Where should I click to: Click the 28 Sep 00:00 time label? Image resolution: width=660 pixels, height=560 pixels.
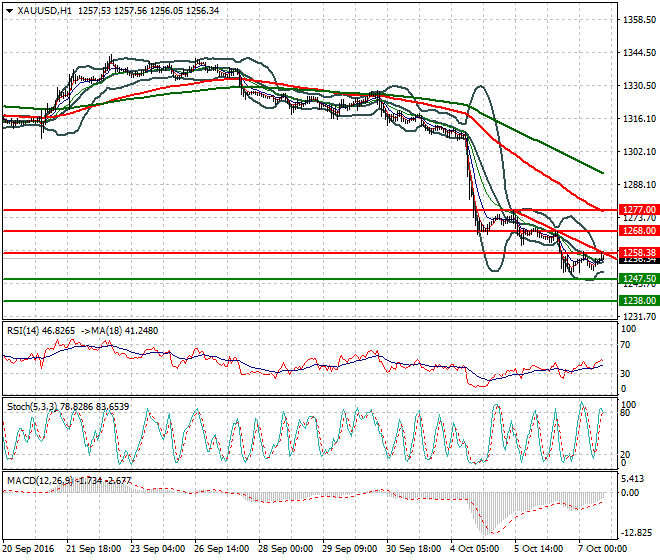point(285,549)
